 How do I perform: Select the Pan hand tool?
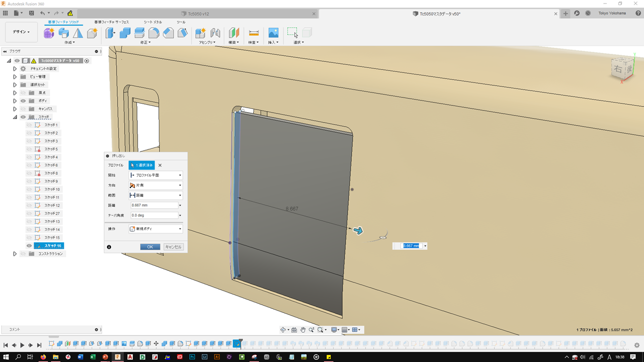[303, 330]
